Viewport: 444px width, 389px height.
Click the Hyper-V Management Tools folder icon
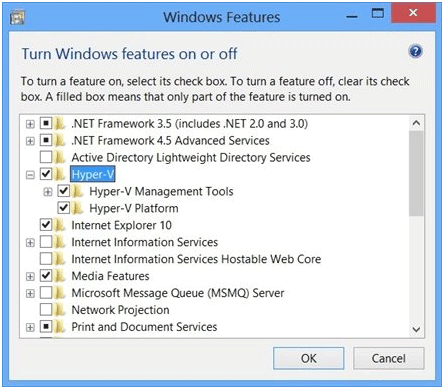click(x=77, y=191)
